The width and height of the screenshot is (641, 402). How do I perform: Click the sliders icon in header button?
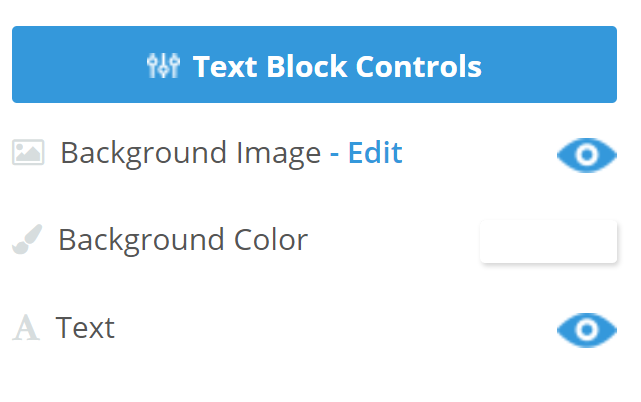162,67
